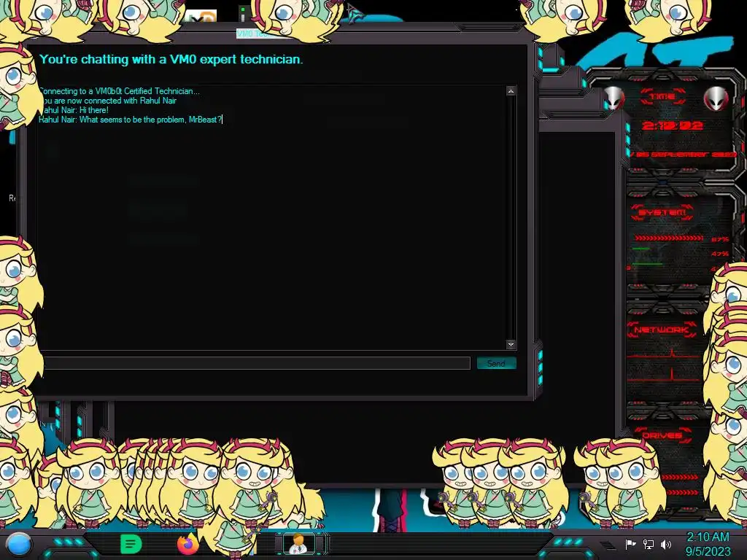Select the technician chat taskbar button
The height and width of the screenshot is (560, 747).
(298, 544)
